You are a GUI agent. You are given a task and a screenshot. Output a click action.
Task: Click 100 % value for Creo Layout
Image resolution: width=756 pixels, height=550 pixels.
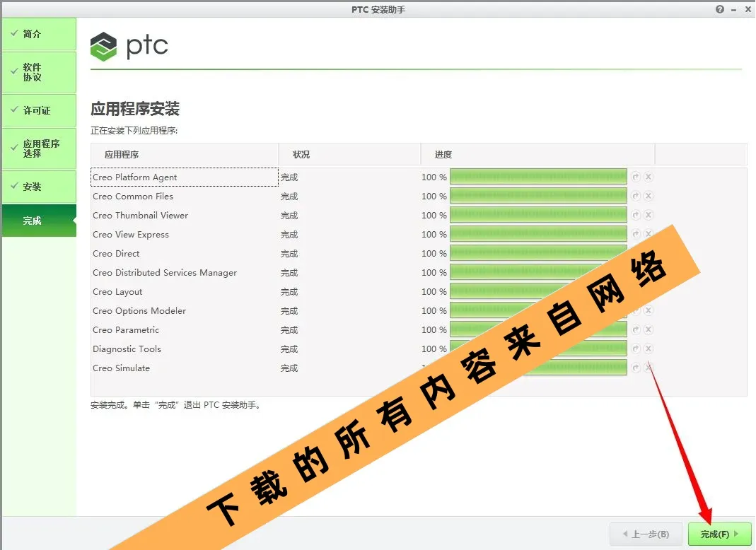pos(434,292)
